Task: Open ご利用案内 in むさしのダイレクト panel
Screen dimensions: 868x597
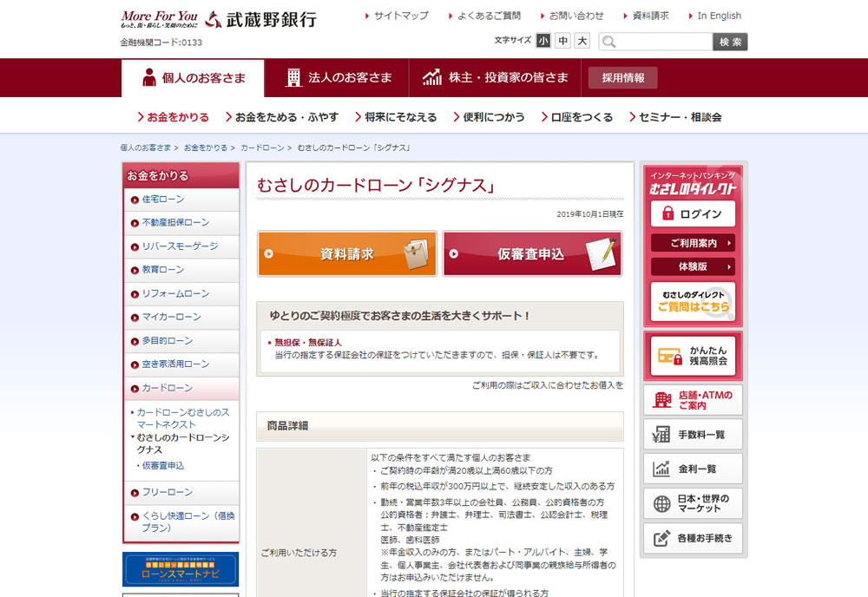Action: point(693,243)
